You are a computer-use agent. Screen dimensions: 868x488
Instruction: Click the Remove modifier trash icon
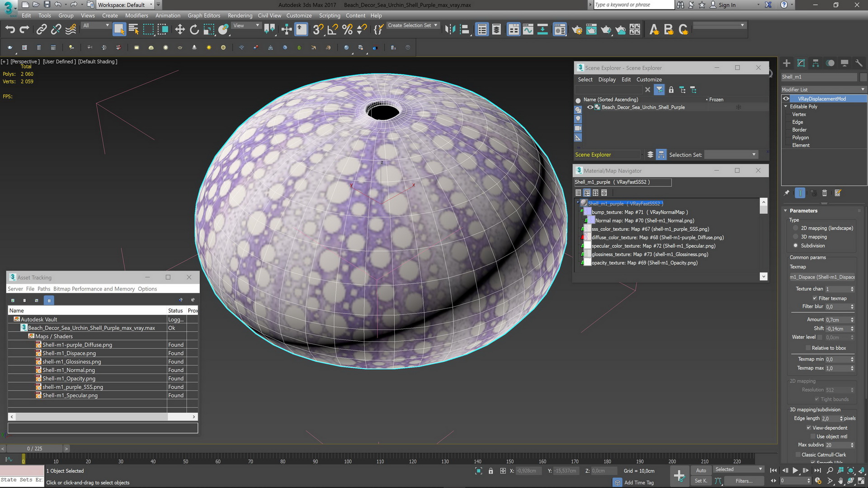(824, 193)
